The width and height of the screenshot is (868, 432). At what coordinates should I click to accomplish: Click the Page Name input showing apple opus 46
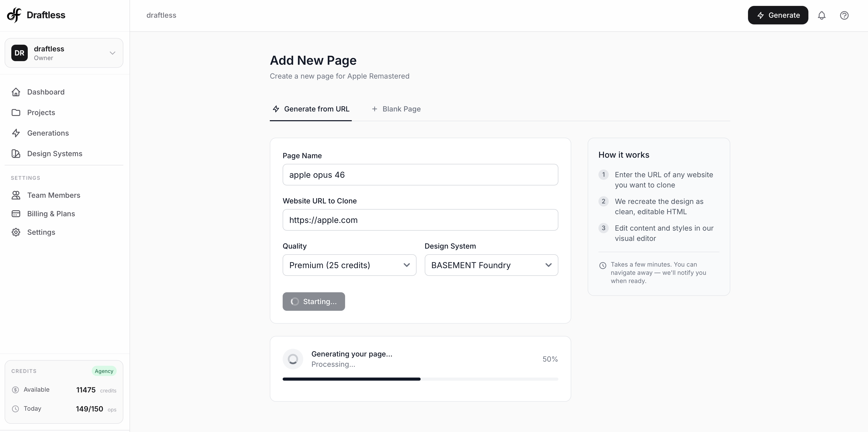tap(420, 175)
